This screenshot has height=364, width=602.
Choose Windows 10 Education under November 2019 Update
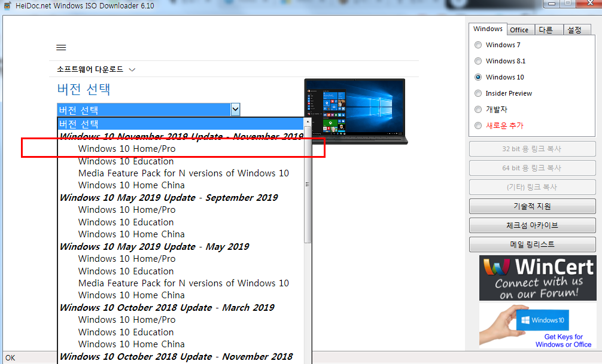[x=181, y=161]
